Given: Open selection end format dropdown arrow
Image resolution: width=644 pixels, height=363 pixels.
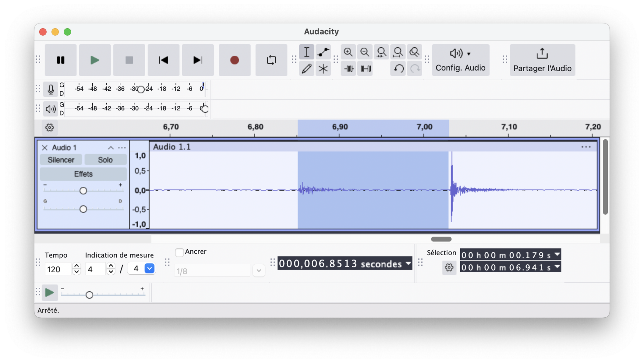Looking at the screenshot, I should (557, 267).
